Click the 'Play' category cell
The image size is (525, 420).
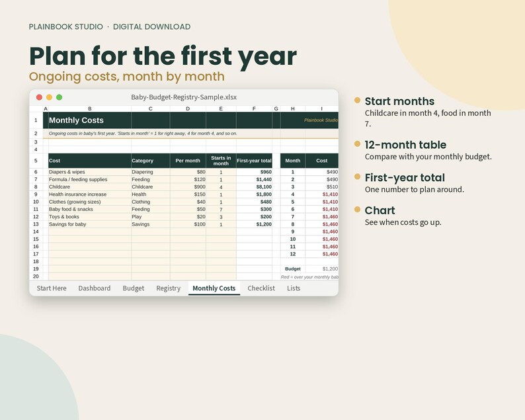click(x=151, y=217)
